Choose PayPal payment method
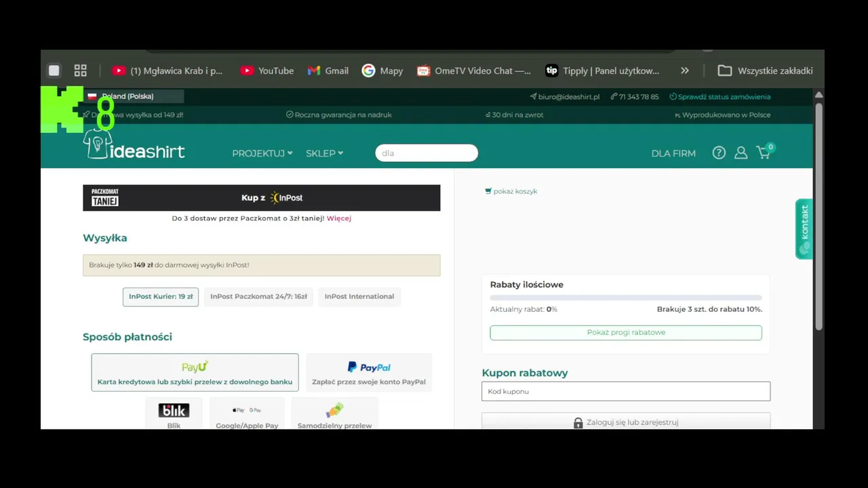 point(369,372)
